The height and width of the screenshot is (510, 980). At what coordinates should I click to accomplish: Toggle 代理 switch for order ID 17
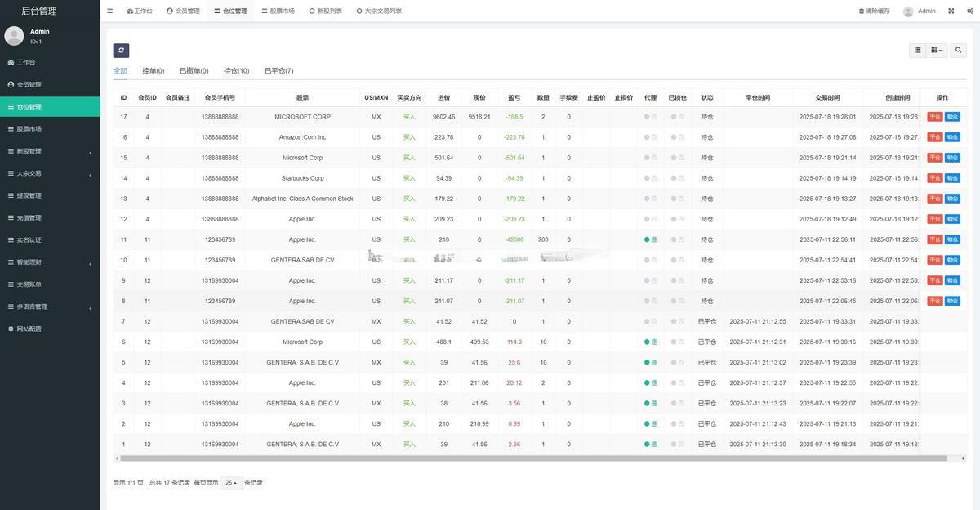pyautogui.click(x=650, y=117)
